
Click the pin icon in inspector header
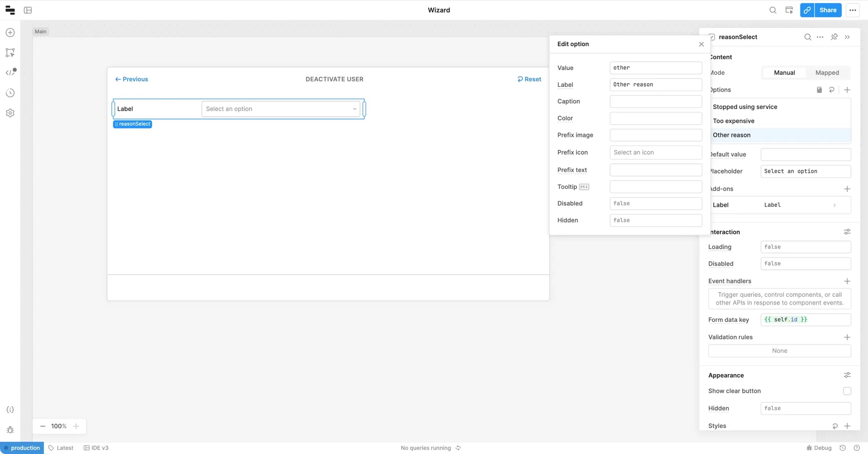[834, 37]
